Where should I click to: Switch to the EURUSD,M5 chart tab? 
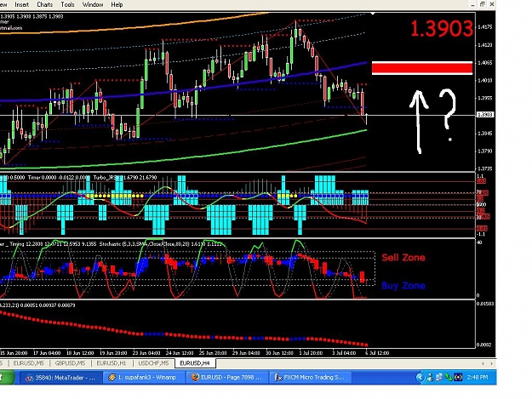[x=29, y=363]
